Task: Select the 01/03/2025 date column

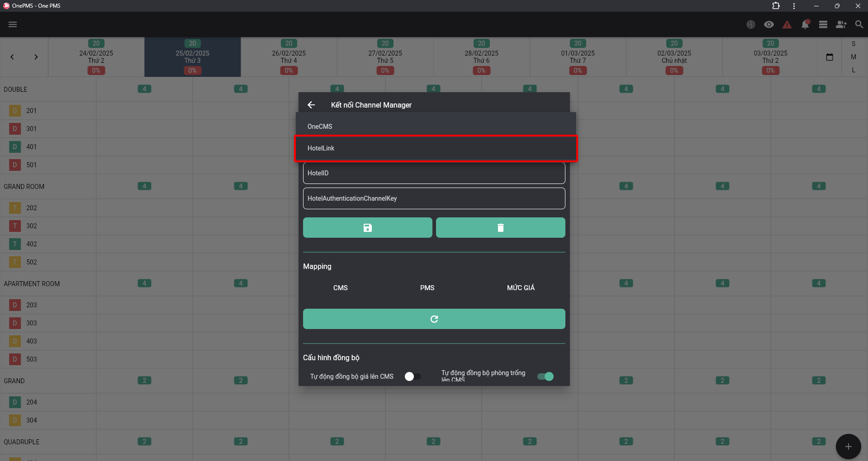Action: coord(578,57)
